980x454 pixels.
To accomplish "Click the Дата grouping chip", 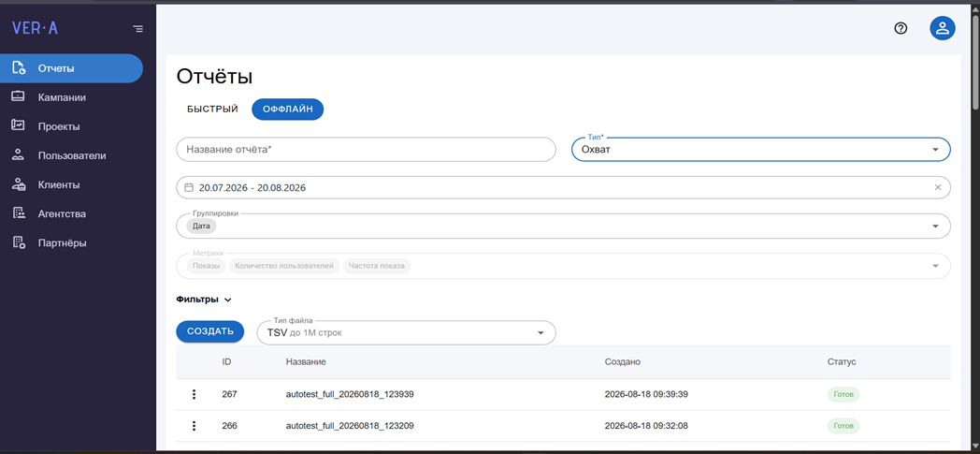I will point(201,227).
